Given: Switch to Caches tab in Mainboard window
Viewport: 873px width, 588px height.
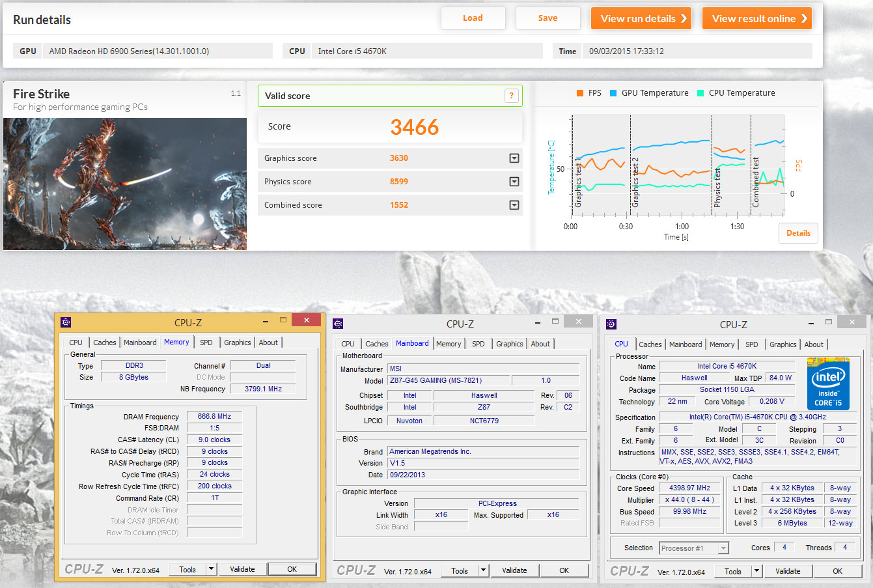Looking at the screenshot, I should tap(377, 344).
